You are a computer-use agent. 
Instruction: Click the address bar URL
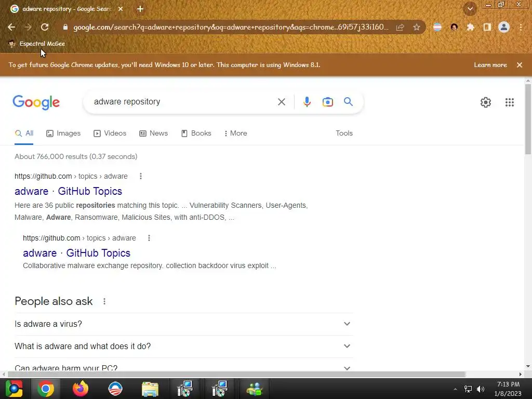(231, 27)
